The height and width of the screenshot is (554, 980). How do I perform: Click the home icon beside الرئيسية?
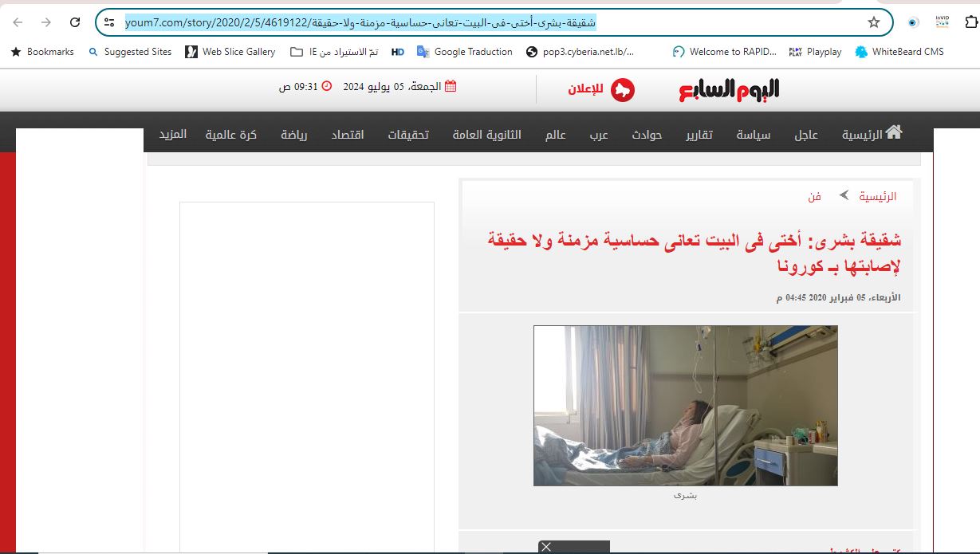894,132
